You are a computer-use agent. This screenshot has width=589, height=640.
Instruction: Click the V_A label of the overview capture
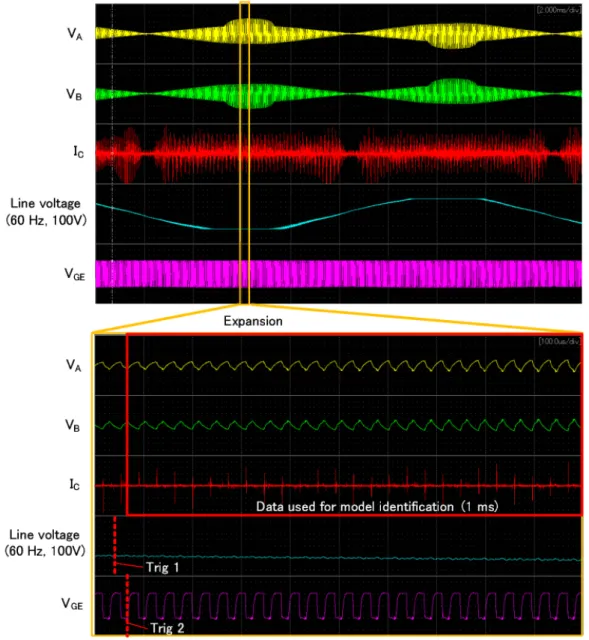pos(75,33)
